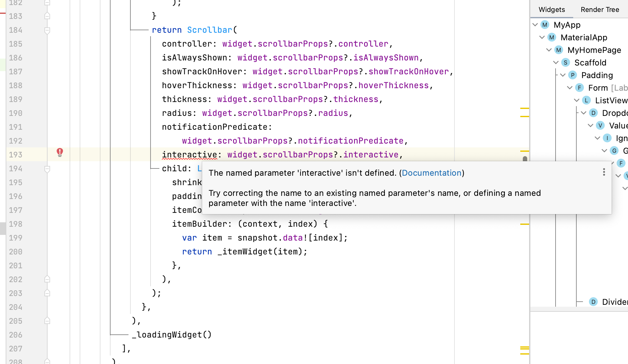This screenshot has width=628, height=364.
Task: Click the MaterialApp widget icon
Action: [x=551, y=37]
